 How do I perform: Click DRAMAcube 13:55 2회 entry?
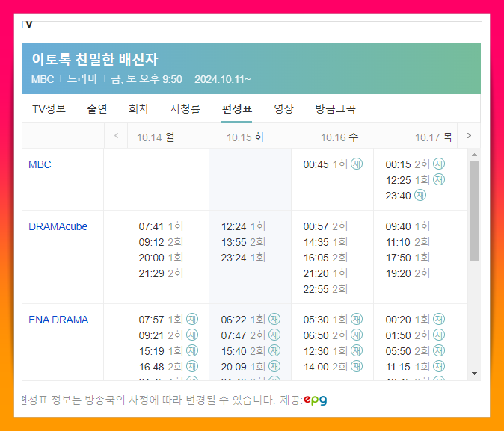tap(243, 242)
